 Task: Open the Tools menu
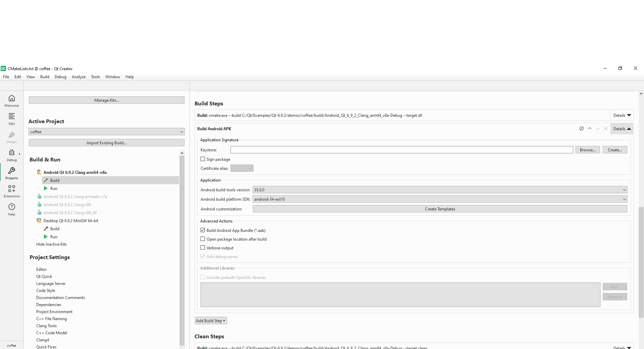95,77
